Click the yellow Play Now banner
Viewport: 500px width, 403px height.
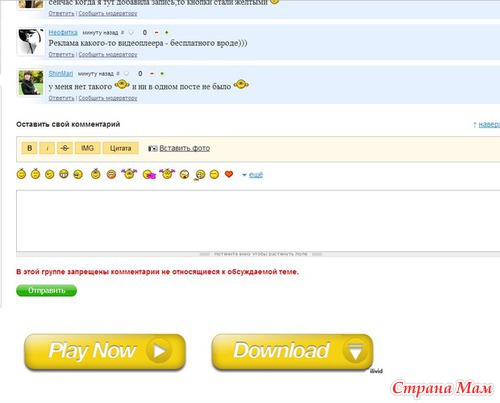tap(105, 352)
